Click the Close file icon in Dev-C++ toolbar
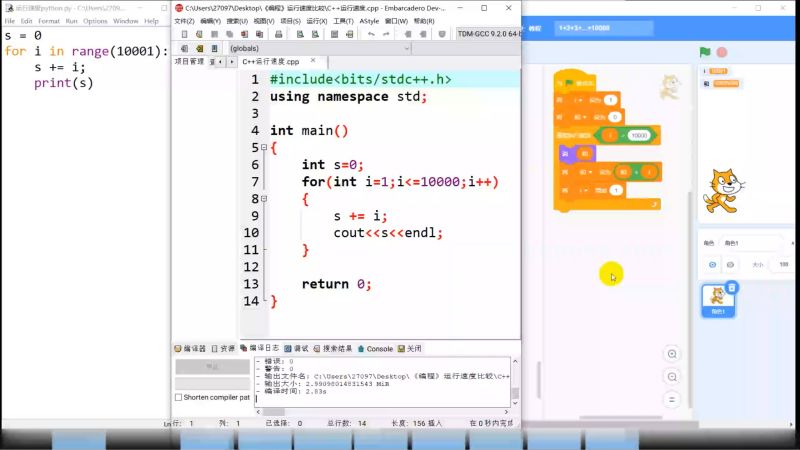 (x=245, y=34)
